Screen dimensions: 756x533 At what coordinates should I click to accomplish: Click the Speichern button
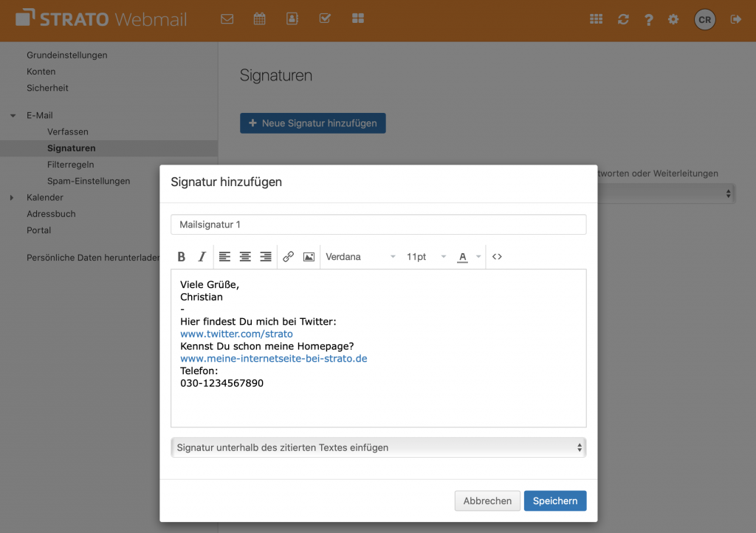(555, 501)
